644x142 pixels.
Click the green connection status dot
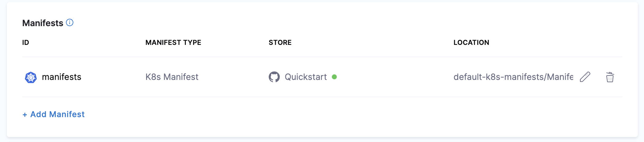click(x=334, y=77)
